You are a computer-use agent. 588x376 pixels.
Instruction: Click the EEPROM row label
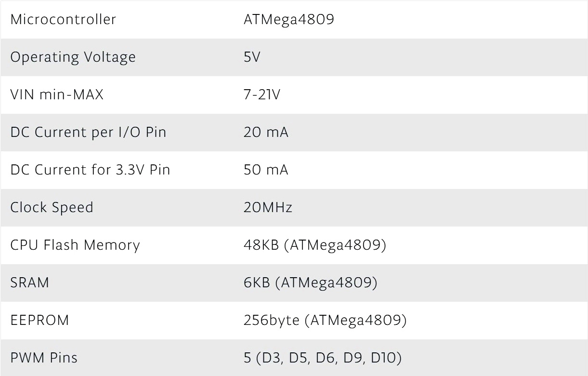pyautogui.click(x=39, y=321)
